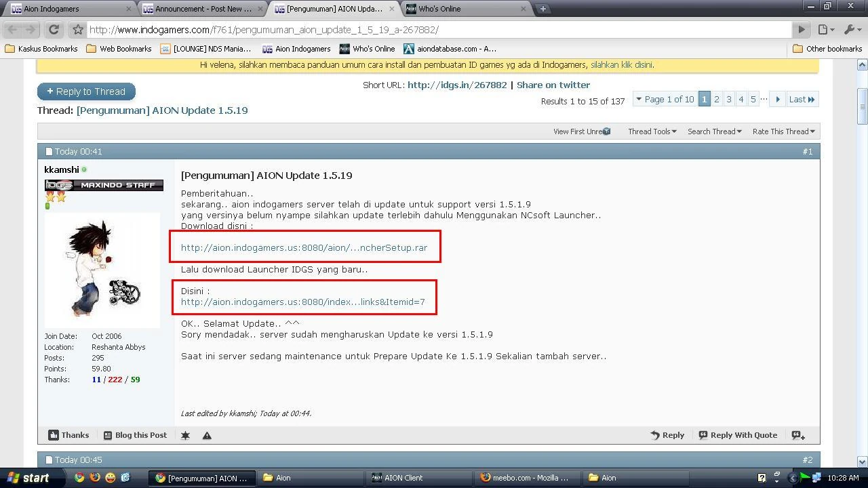This screenshot has height=488, width=868.
Task: Close the Who's Online tab
Action: (x=524, y=9)
